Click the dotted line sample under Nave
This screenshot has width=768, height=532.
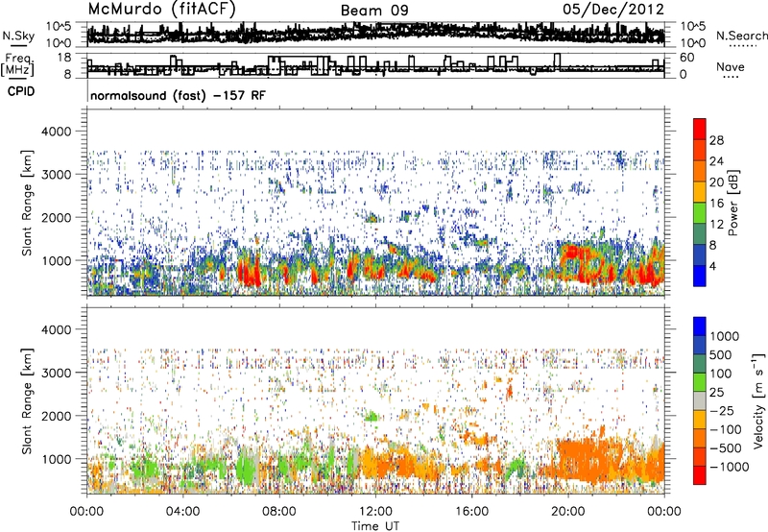[x=731, y=78]
